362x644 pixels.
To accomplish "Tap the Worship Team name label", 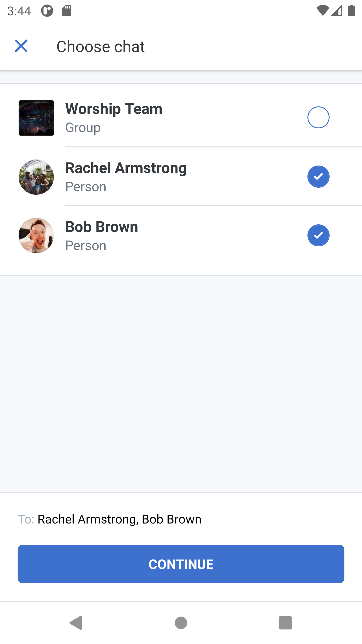I will 114,109.
